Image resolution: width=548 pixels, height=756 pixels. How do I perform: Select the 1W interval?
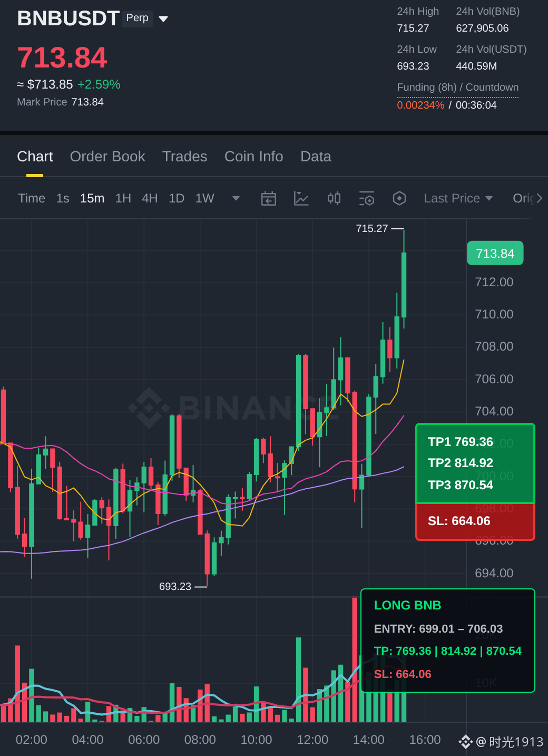pos(205,198)
